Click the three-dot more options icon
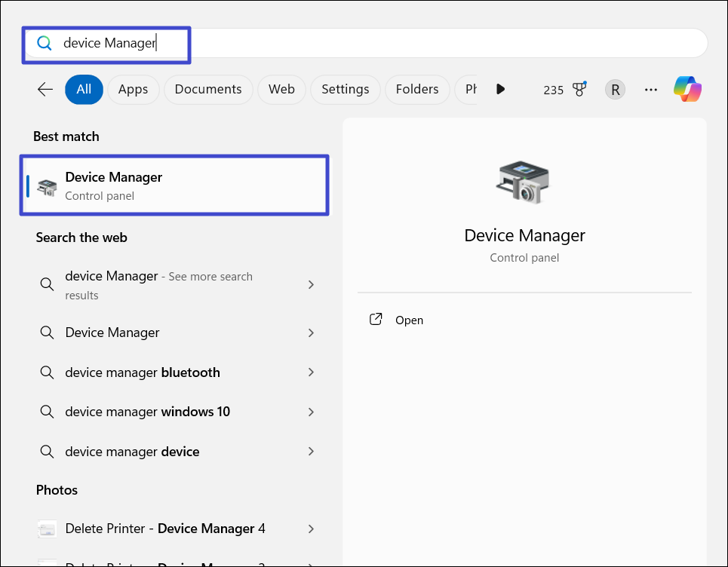Viewport: 728px width, 567px height. pyautogui.click(x=651, y=90)
